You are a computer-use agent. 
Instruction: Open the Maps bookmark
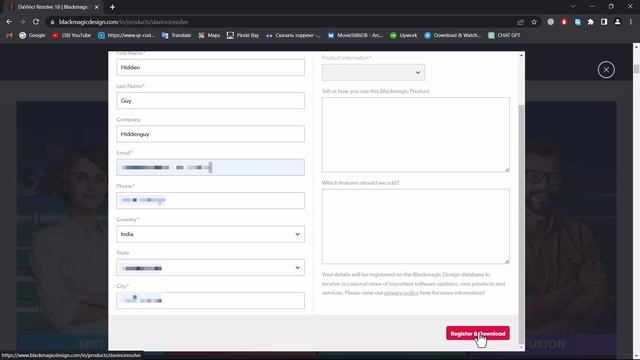point(209,36)
